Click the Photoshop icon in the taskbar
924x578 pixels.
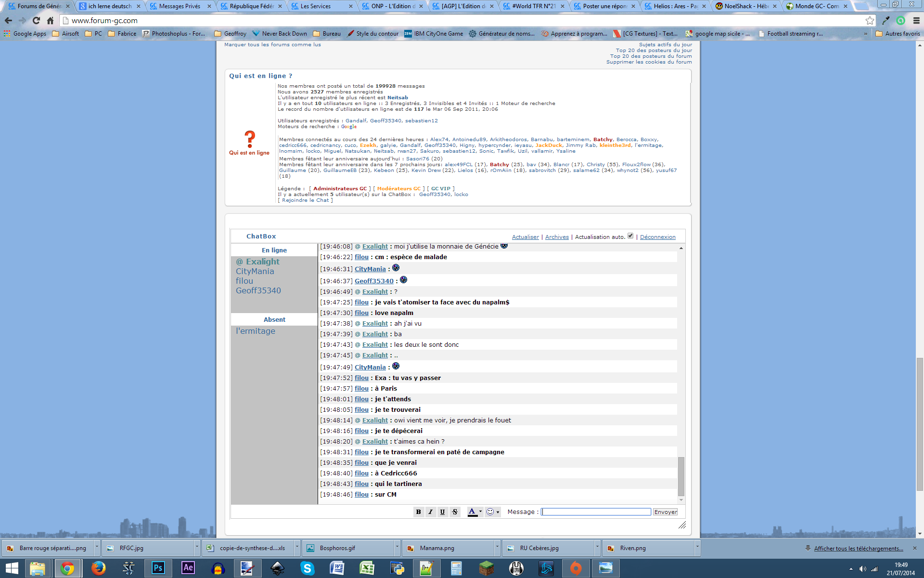[158, 567]
